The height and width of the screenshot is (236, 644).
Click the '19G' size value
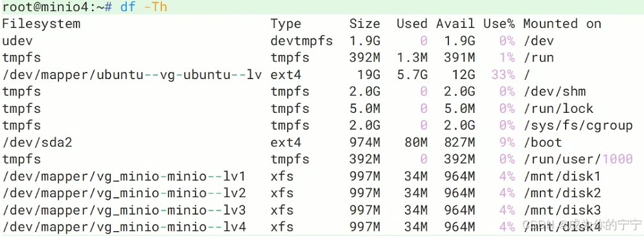pos(369,75)
